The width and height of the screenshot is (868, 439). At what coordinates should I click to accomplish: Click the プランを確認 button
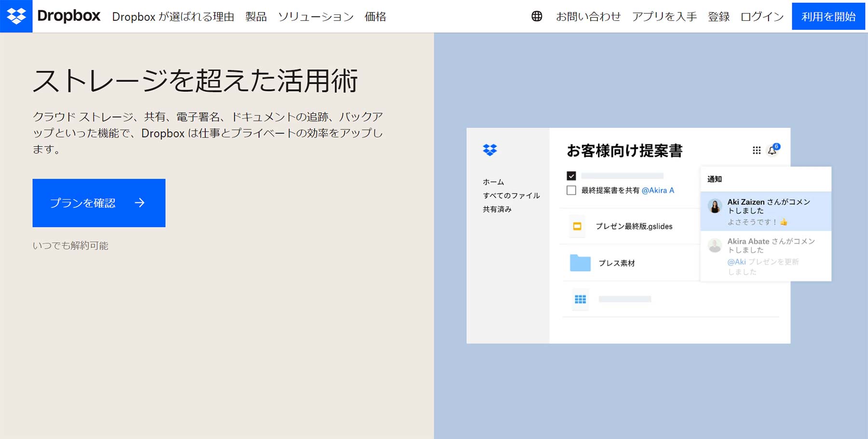pyautogui.click(x=99, y=203)
